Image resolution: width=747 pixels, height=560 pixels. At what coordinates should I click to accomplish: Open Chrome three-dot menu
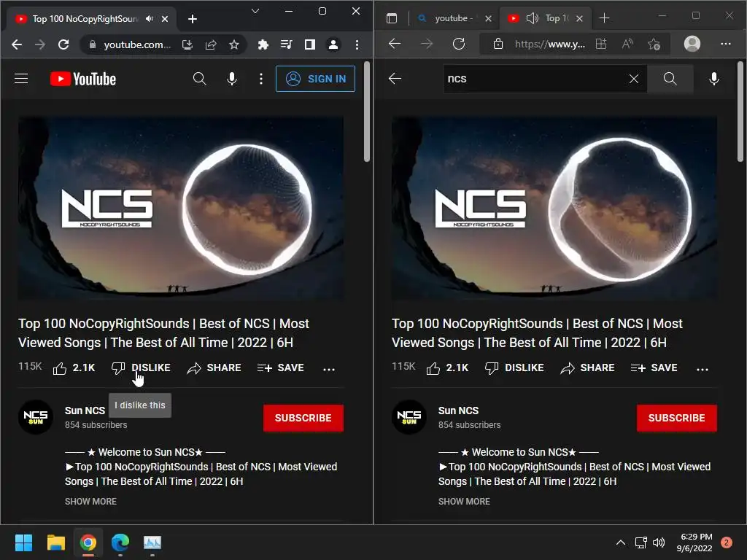[x=357, y=44]
